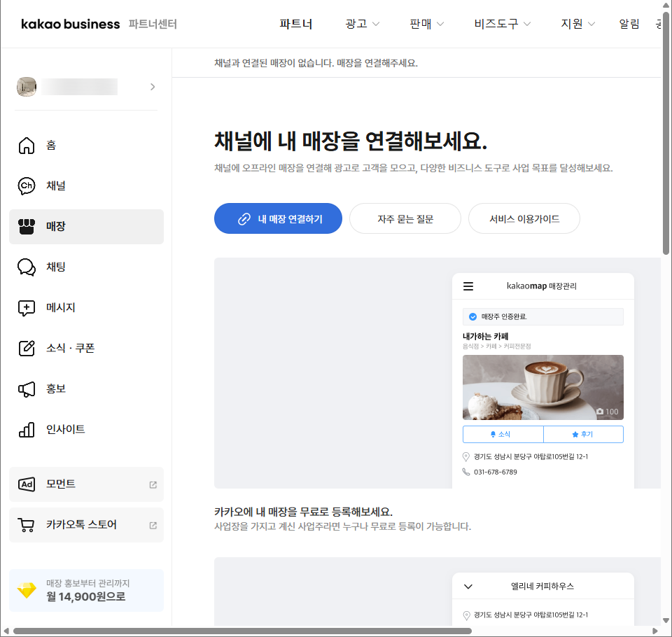Collapse the chevron beside 엘리네 커피하우스
This screenshot has width=672, height=637.
pos(468,587)
